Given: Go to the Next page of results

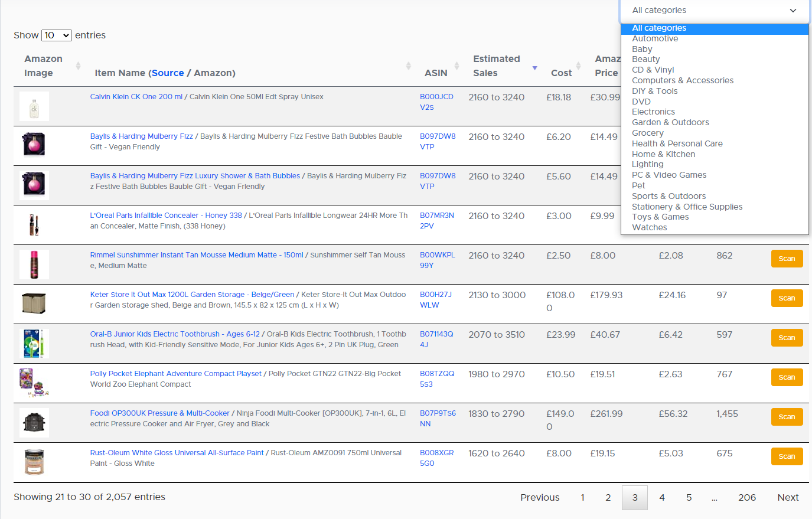Looking at the screenshot, I should 788,498.
